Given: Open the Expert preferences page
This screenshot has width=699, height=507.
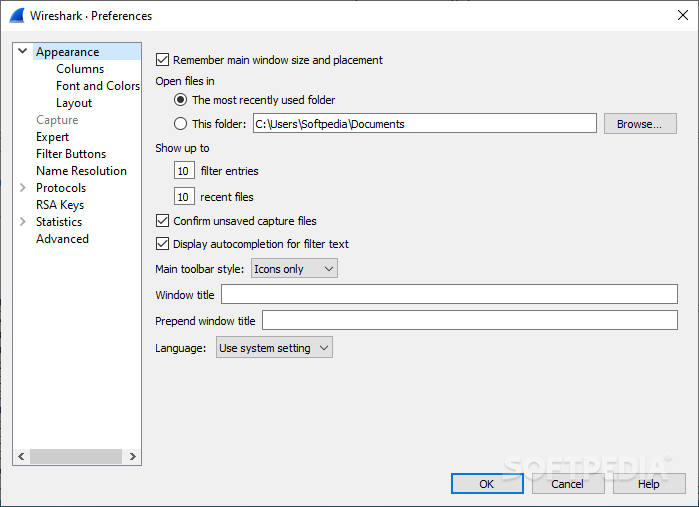Looking at the screenshot, I should [x=53, y=137].
